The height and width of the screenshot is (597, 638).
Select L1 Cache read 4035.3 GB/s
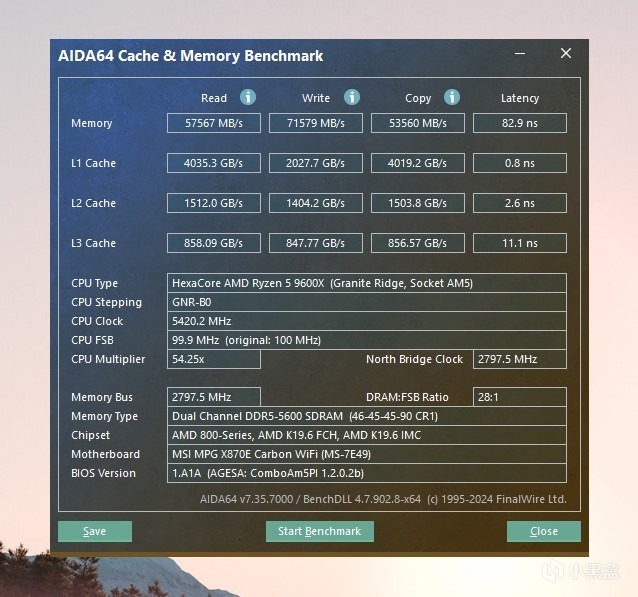(214, 163)
